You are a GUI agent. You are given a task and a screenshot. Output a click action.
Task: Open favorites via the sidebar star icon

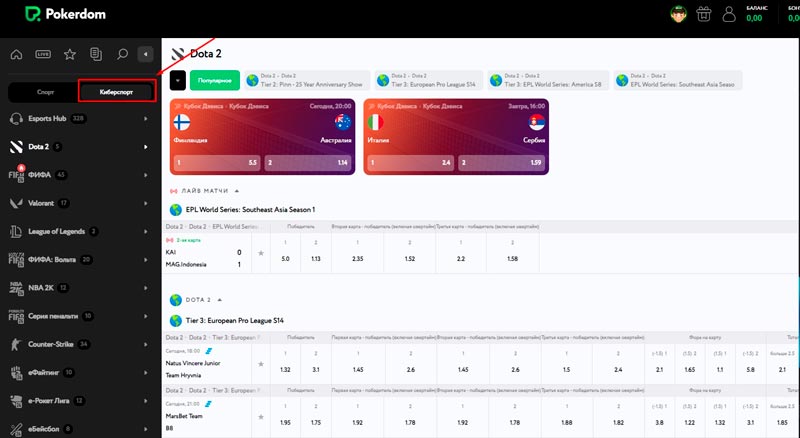tap(70, 54)
